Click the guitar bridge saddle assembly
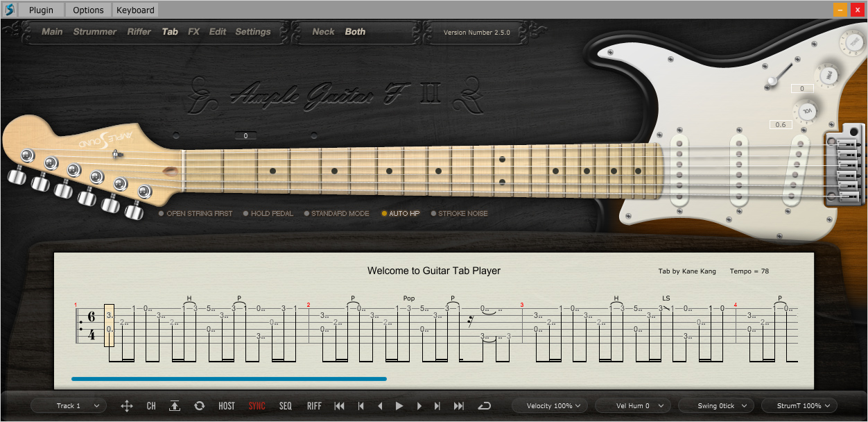 pyautogui.click(x=844, y=164)
